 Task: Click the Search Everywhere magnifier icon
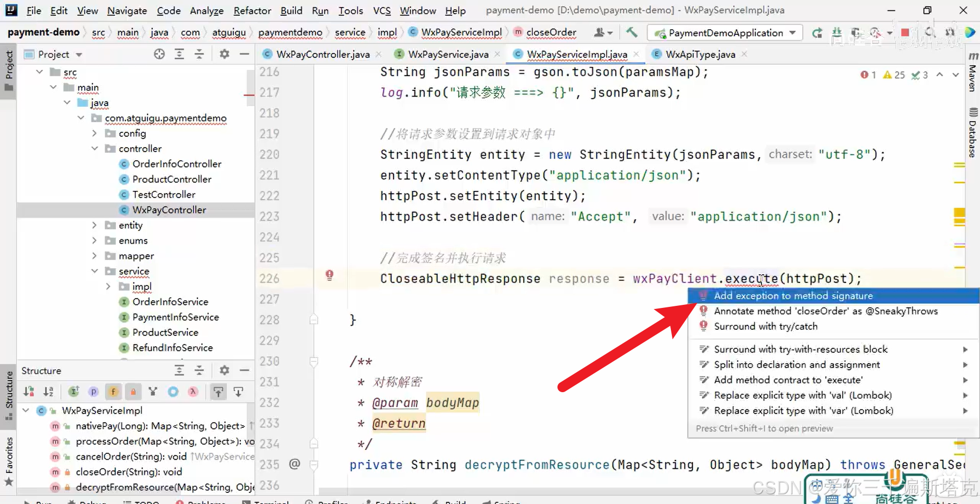coord(930,33)
